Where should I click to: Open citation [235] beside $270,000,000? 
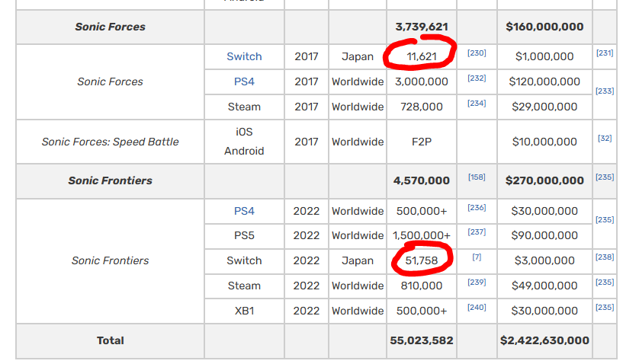click(605, 177)
